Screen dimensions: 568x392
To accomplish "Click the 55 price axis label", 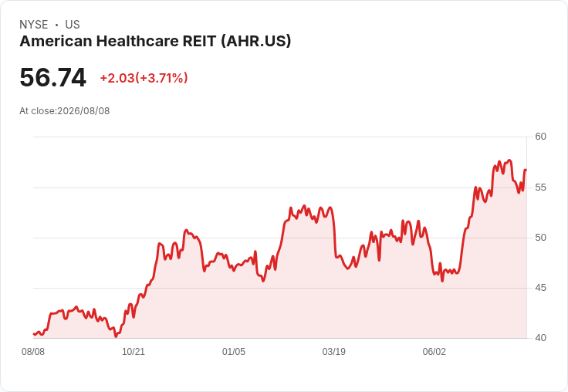I will click(541, 188).
